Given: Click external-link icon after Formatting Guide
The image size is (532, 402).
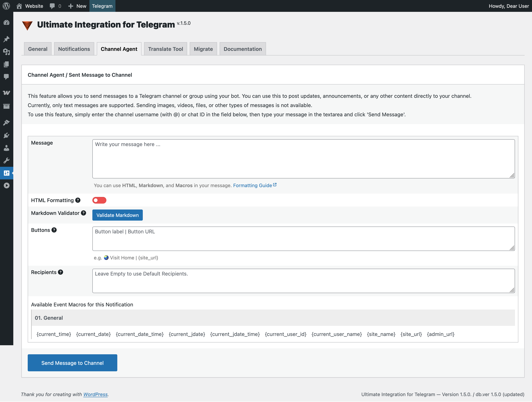Looking at the screenshot, I should (275, 185).
